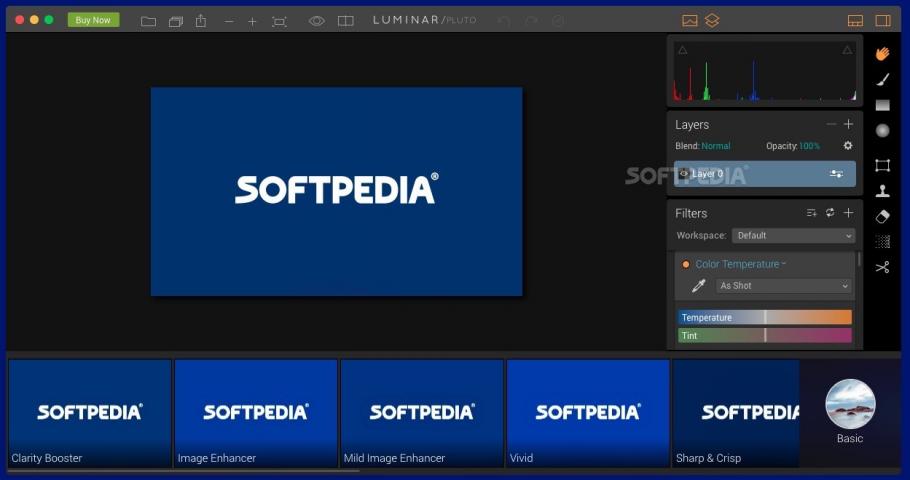910x480 pixels.
Task: Toggle the side panel visibility
Action: (x=883, y=21)
